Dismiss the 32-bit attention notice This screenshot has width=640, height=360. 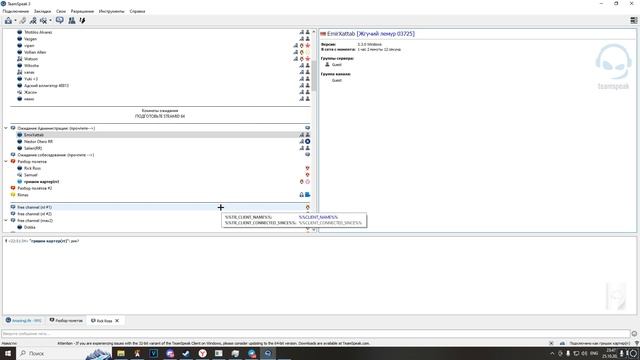(x=551, y=344)
